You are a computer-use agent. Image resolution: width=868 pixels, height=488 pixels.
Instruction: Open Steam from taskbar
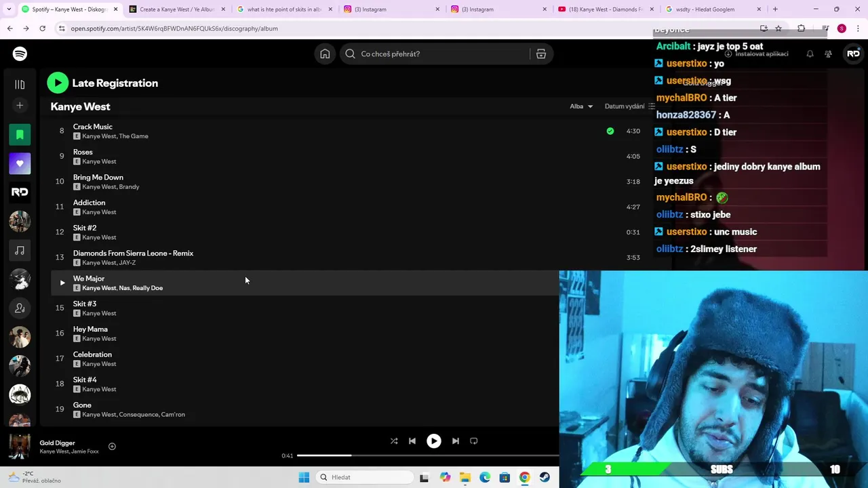click(545, 477)
